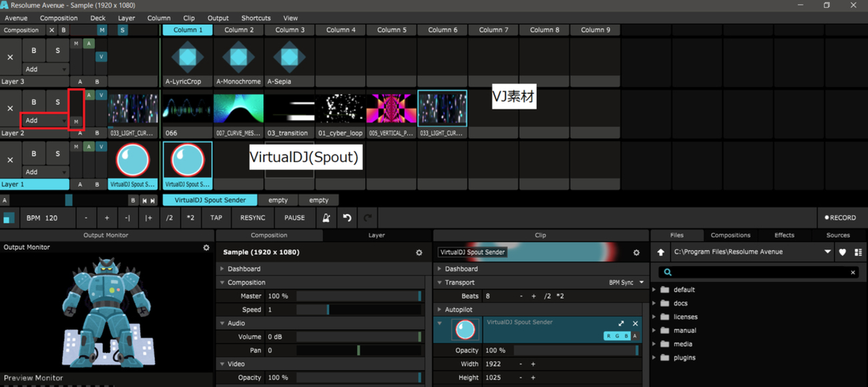Go up one folder with up-arrow icon
Viewport: 868px width, 387px height.
click(x=661, y=252)
